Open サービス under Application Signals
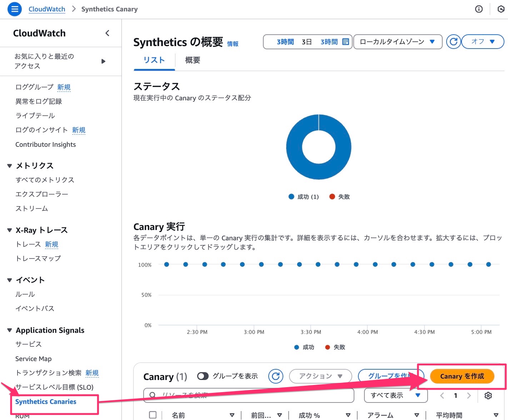 tap(28, 344)
